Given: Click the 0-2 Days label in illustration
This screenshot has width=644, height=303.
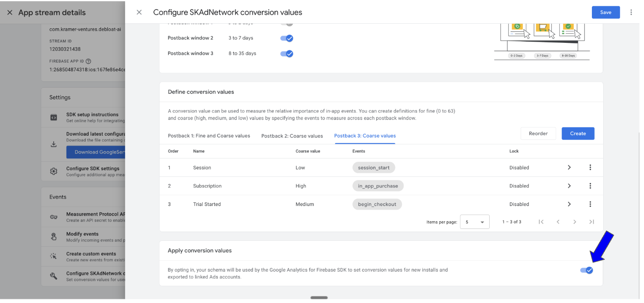Looking at the screenshot, I should [516, 56].
